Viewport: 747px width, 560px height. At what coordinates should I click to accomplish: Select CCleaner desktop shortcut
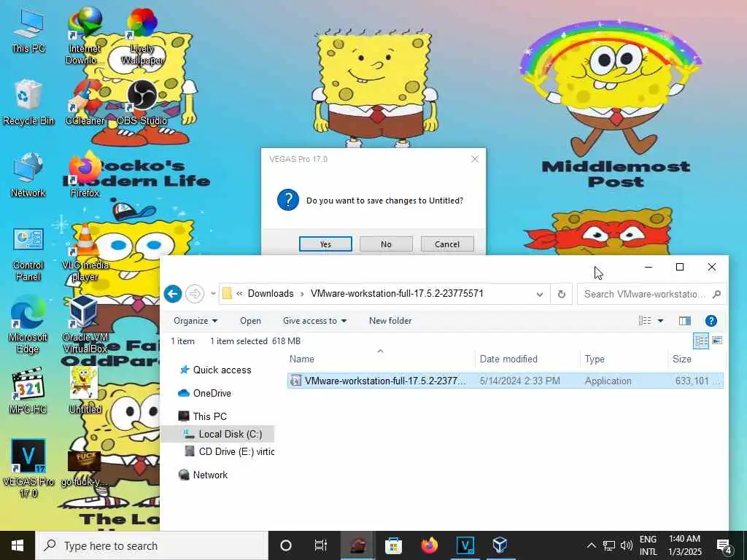pos(85,102)
